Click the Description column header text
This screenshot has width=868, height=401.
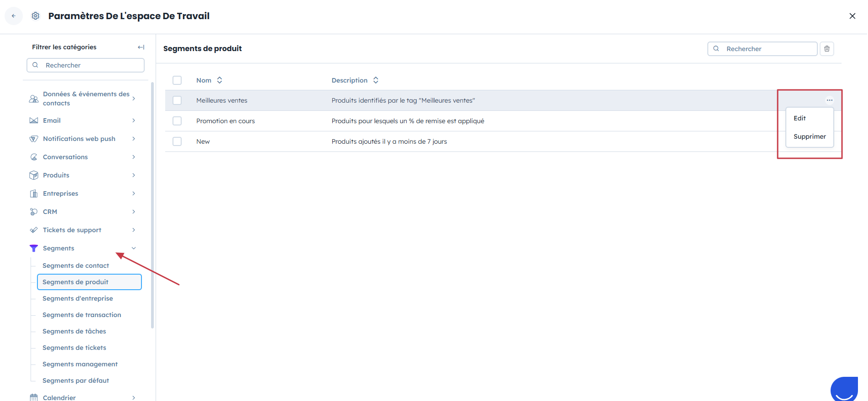coord(350,80)
